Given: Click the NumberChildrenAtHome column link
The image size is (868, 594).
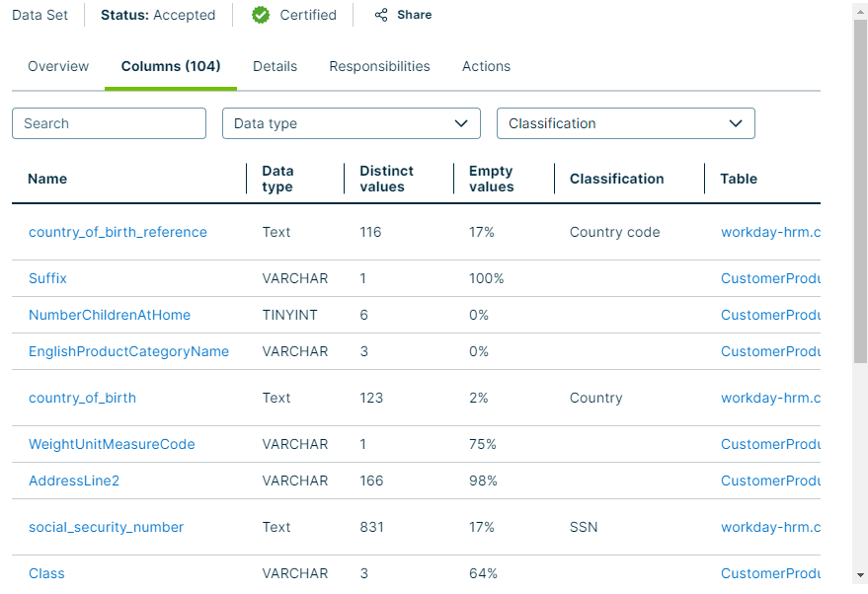Looking at the screenshot, I should [110, 315].
